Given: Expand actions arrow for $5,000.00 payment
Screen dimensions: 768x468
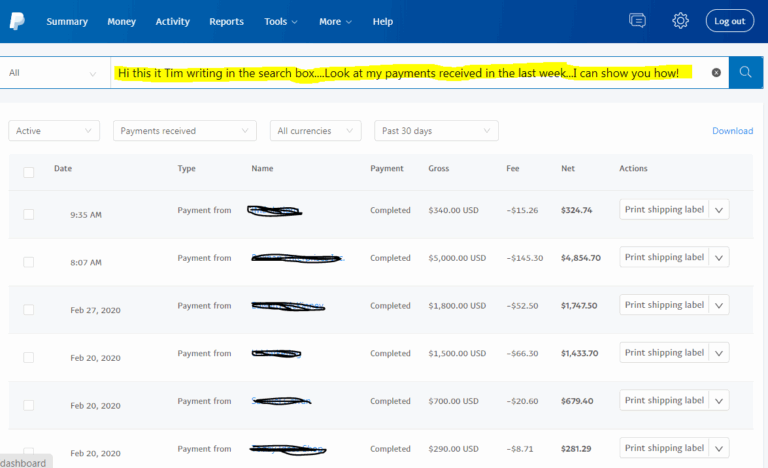Looking at the screenshot, I should [x=719, y=258].
